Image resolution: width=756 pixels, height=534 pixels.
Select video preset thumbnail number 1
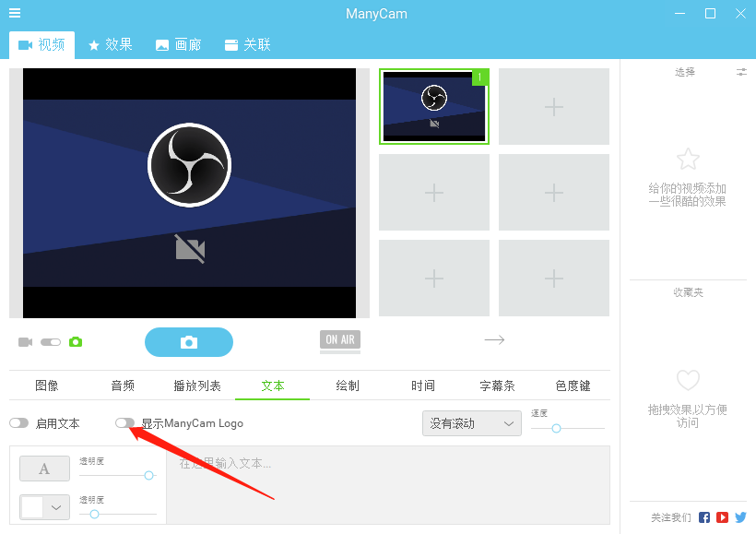pos(434,106)
